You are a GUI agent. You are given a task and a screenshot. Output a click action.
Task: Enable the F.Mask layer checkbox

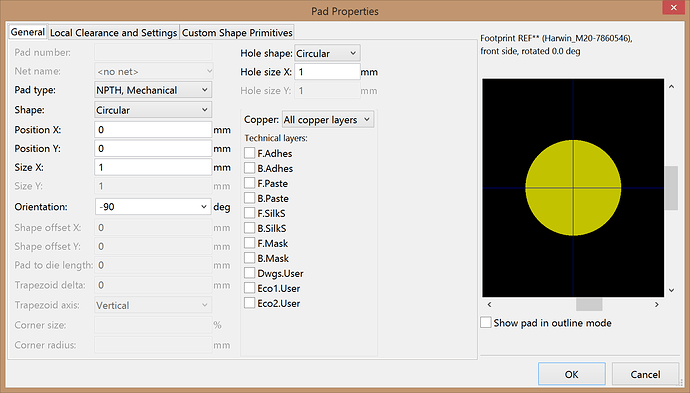(250, 243)
